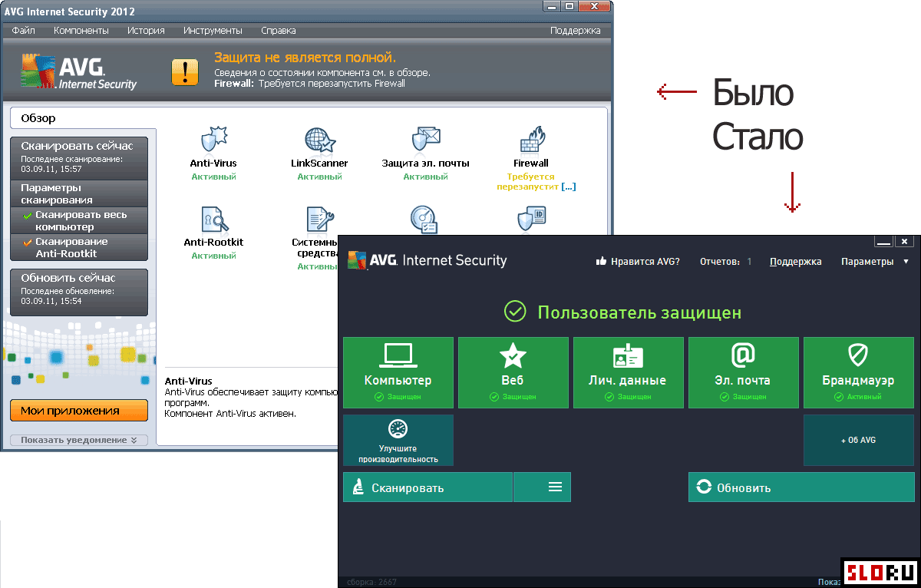Open Firewall component icon
Screen dimensions: 921x588
click(x=532, y=140)
